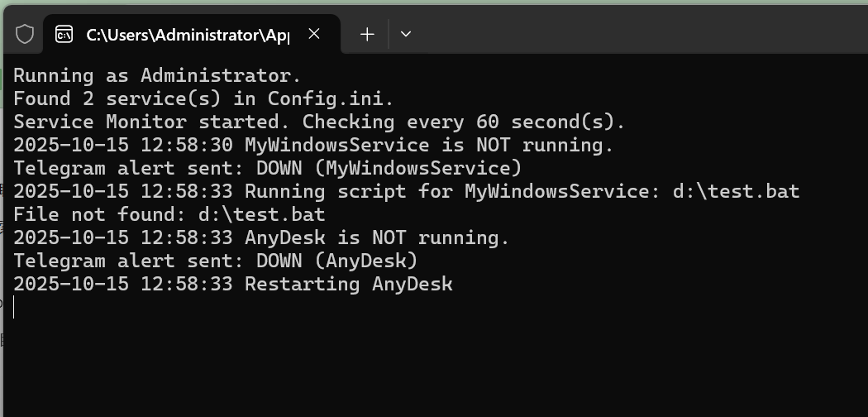The height and width of the screenshot is (417, 868).
Task: Click the "Service Monitor started" output line
Action: click(x=319, y=122)
